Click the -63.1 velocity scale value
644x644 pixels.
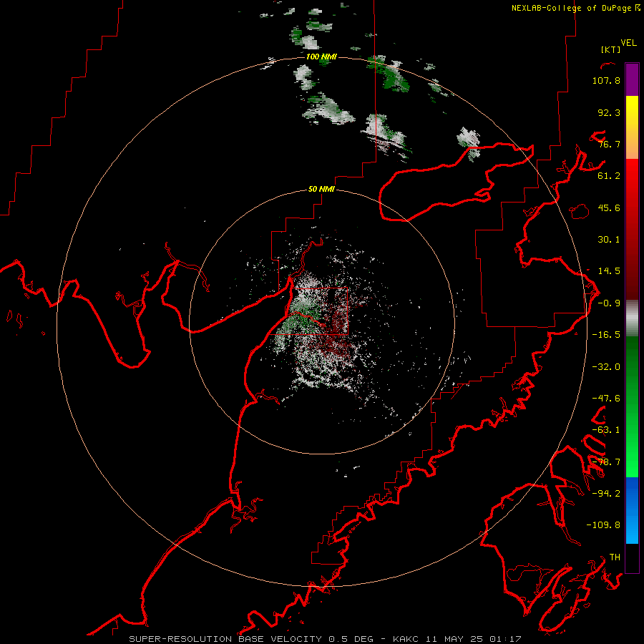tap(606, 430)
